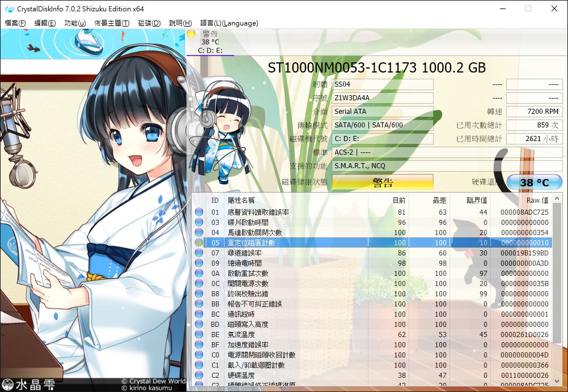Screen dimensions: 568x392
Task: Click status orb for attribute C2 row
Action: [199, 376]
